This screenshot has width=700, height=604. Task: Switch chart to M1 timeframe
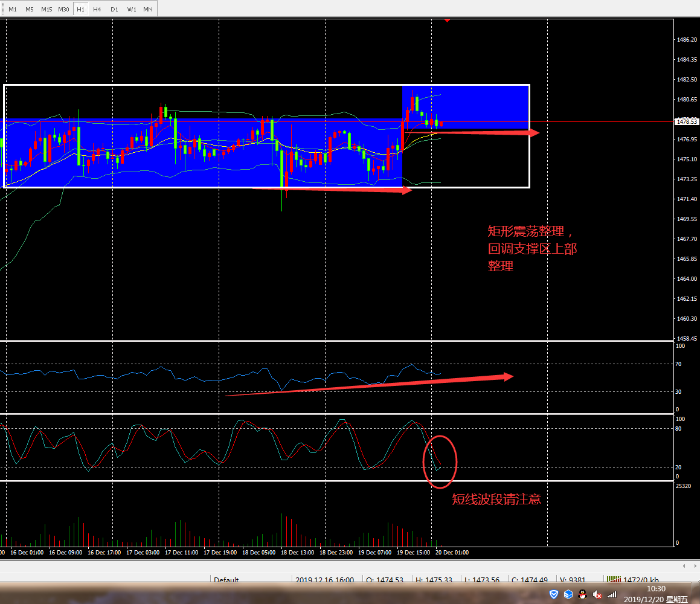(x=13, y=10)
